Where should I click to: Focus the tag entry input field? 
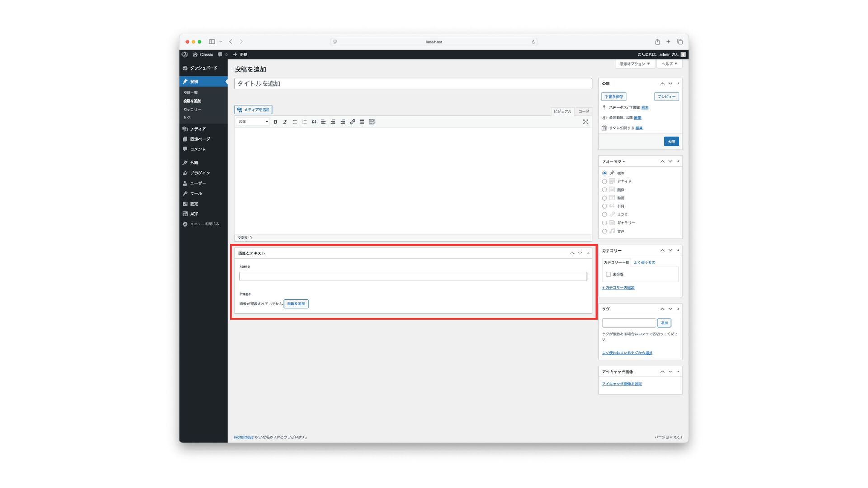pos(629,323)
